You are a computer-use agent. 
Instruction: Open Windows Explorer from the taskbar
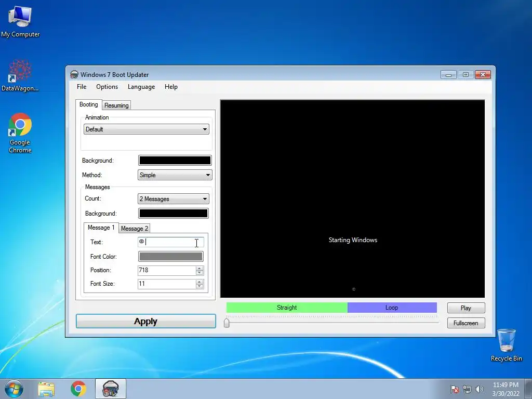(x=46, y=389)
